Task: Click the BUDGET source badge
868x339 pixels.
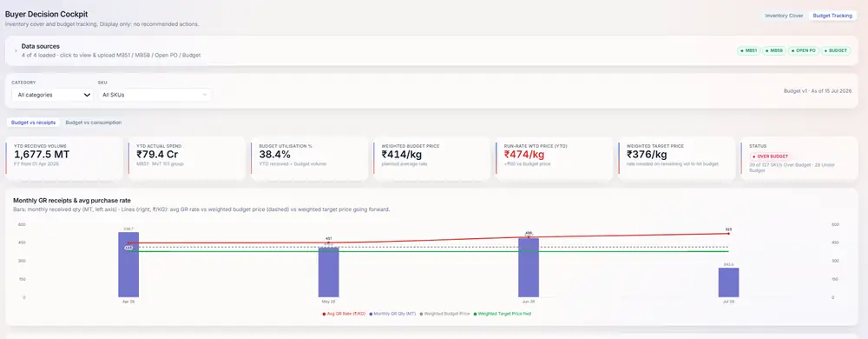Action: click(x=836, y=50)
